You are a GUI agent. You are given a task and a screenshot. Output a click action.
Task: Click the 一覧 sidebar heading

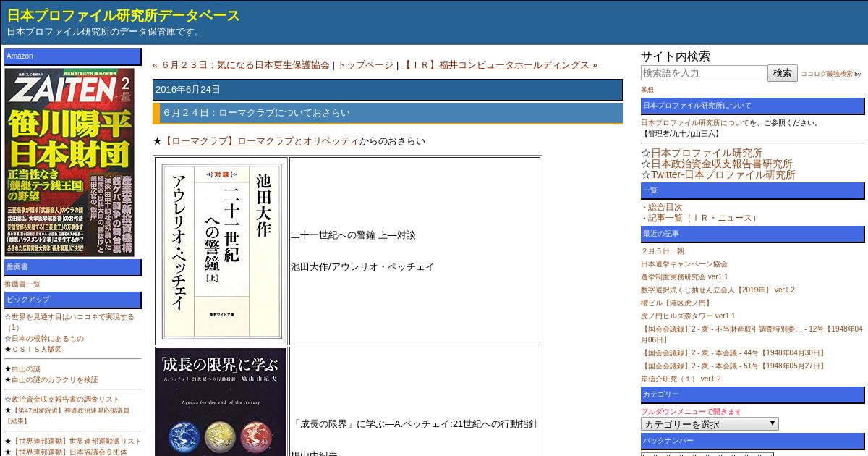click(753, 191)
